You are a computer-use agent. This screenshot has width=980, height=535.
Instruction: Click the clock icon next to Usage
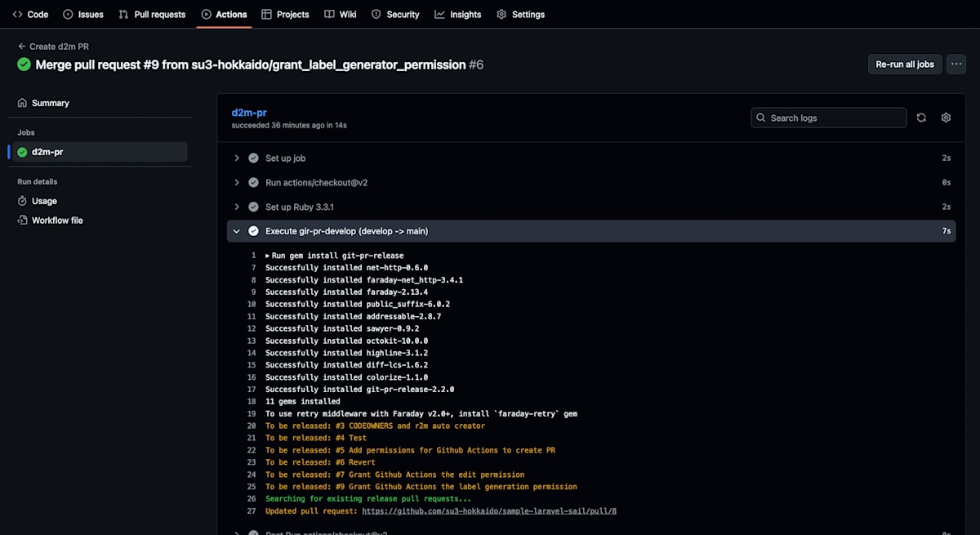pyautogui.click(x=23, y=201)
